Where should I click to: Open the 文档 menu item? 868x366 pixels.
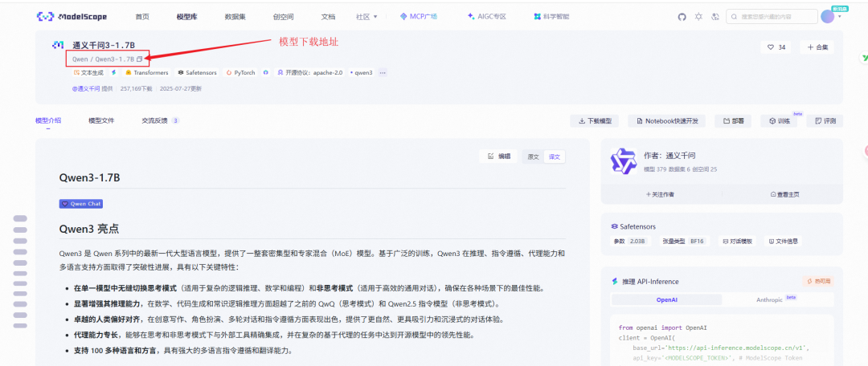(x=328, y=17)
